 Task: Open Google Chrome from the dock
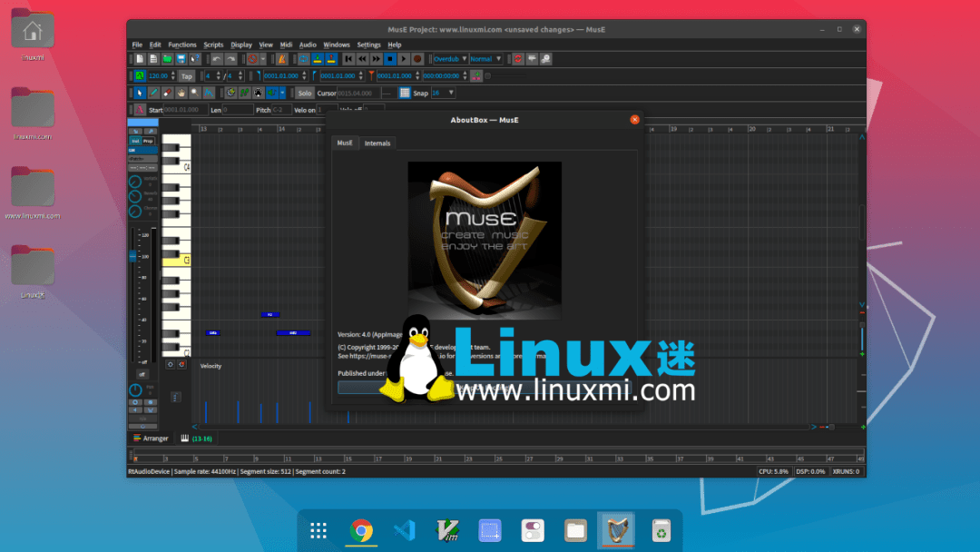click(x=361, y=531)
